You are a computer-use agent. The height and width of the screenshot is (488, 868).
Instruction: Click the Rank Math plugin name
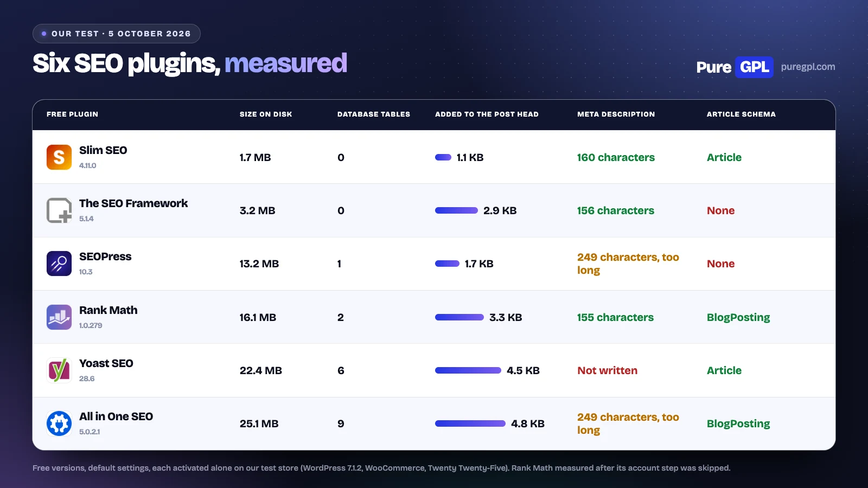[108, 310]
